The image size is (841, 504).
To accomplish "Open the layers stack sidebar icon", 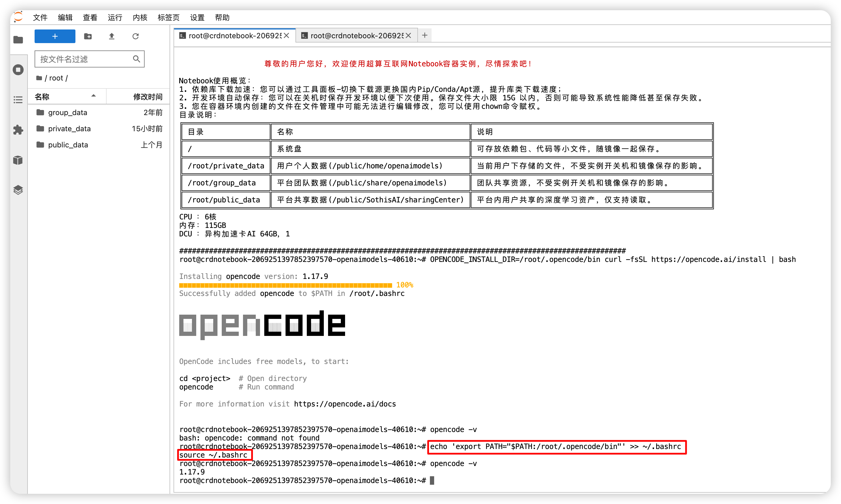I will tap(18, 190).
